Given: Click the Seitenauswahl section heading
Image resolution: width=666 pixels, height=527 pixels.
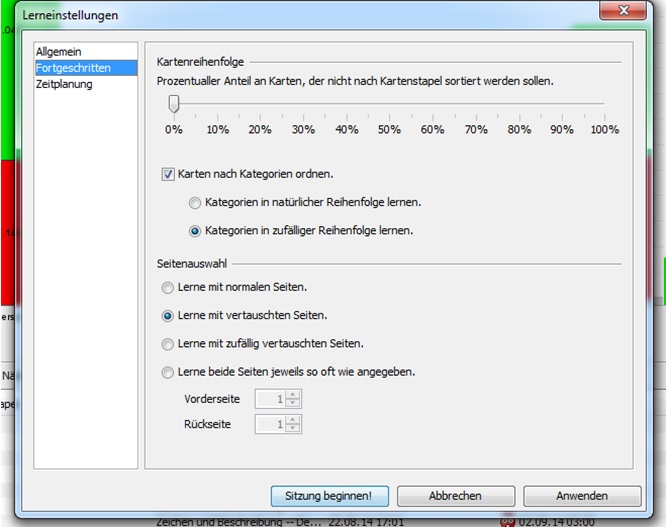Looking at the screenshot, I should (192, 264).
